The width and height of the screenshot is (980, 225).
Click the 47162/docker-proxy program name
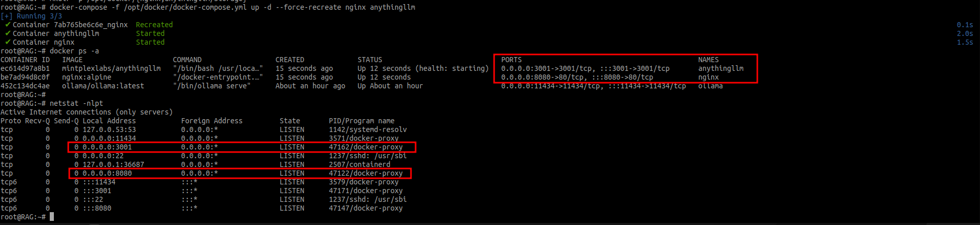coord(366,147)
